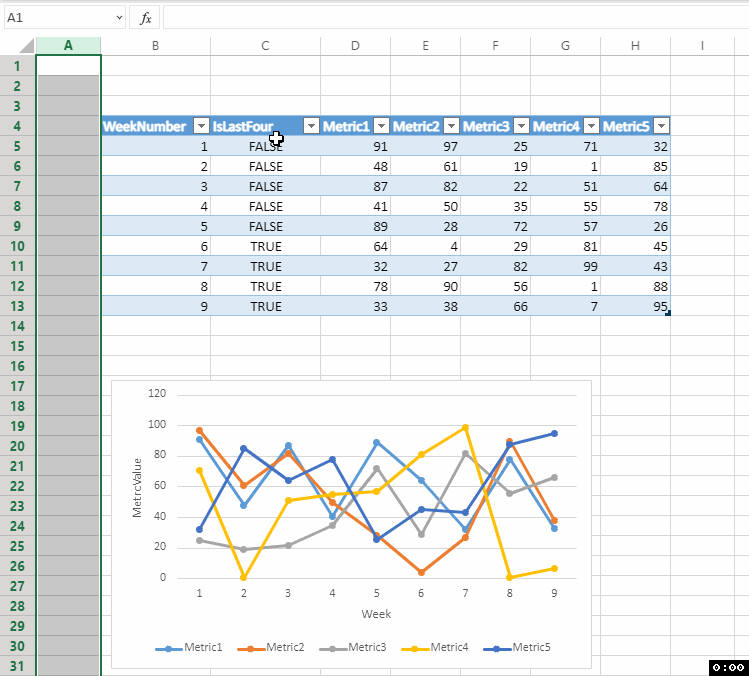Click the 0 label on vertical axis
This screenshot has width=749, height=676.
[x=163, y=578]
